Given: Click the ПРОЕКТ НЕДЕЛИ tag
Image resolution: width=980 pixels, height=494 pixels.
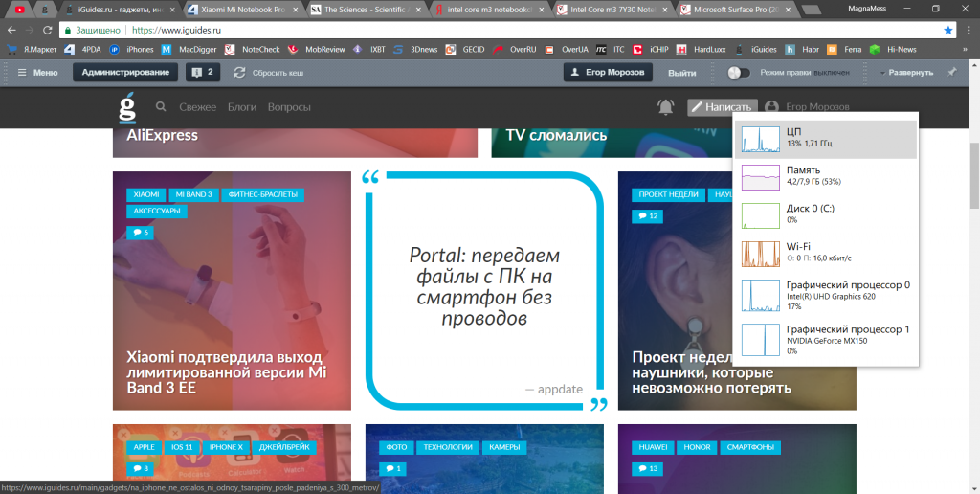Looking at the screenshot, I should pos(669,194).
